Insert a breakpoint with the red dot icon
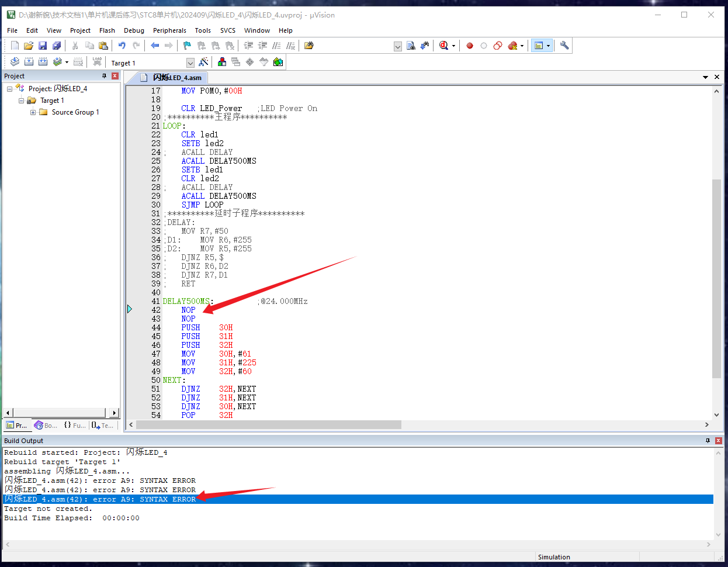The height and width of the screenshot is (567, 728). pos(470,46)
